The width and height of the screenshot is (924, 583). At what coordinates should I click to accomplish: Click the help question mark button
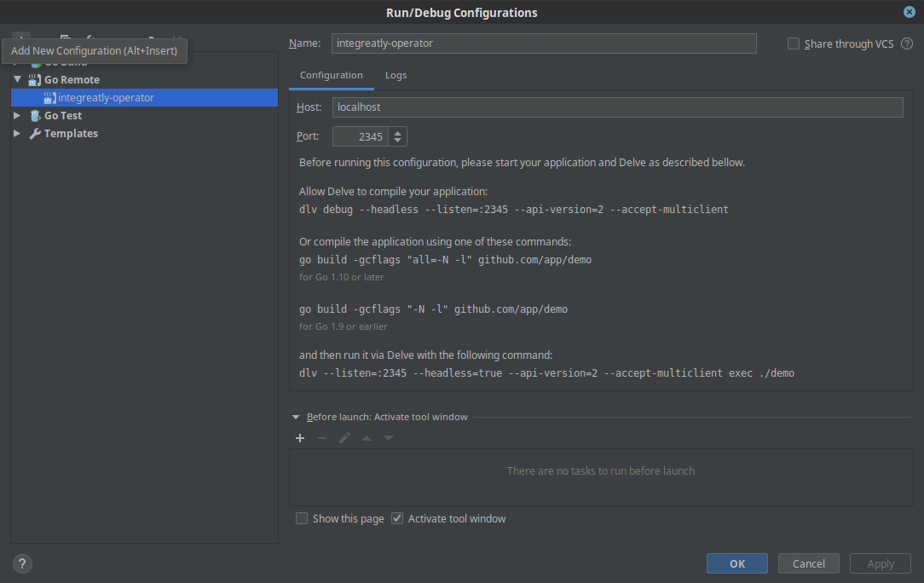coord(22,563)
